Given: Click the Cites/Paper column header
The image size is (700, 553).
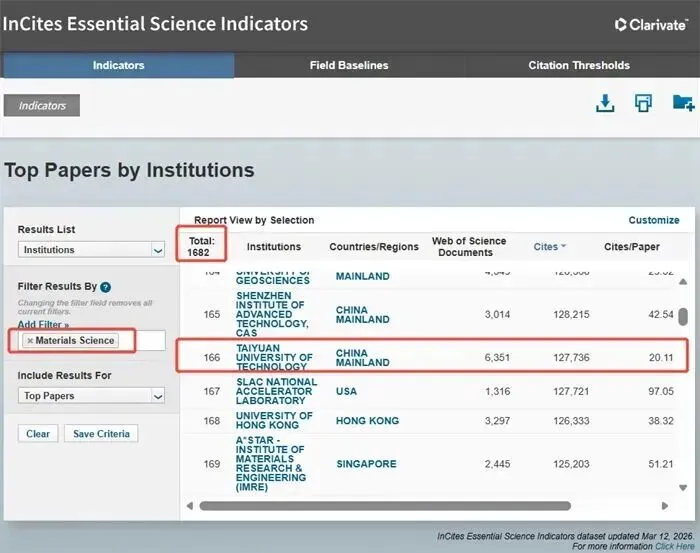Looking at the screenshot, I should pos(631,247).
